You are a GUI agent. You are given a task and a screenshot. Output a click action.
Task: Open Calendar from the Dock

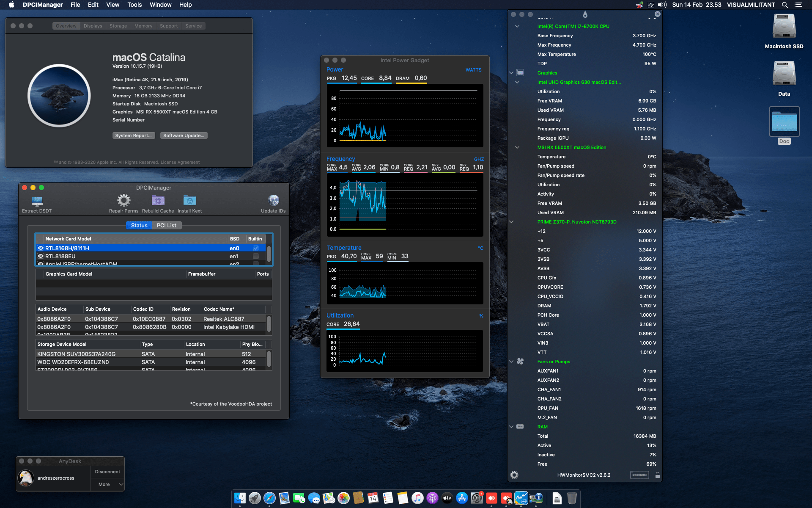point(373,498)
